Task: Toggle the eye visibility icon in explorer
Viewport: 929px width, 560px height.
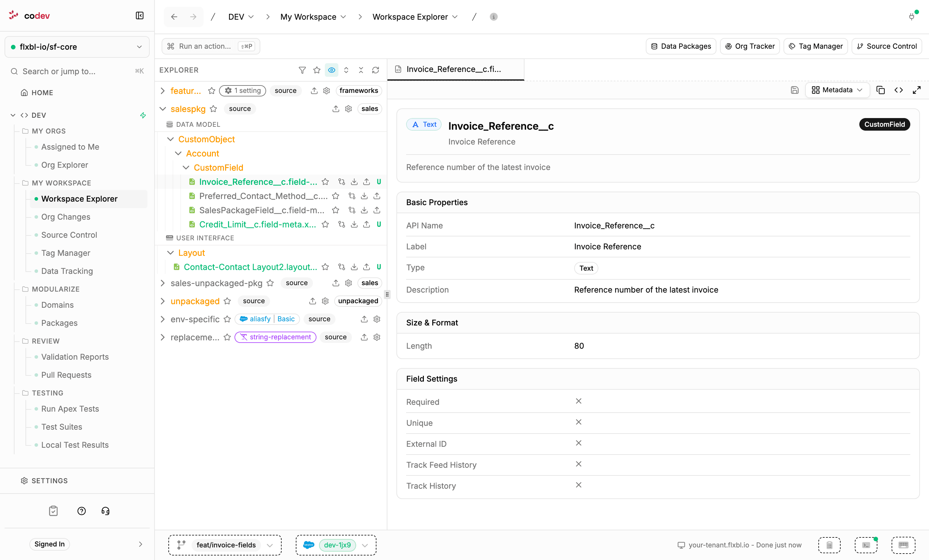Action: click(x=331, y=70)
